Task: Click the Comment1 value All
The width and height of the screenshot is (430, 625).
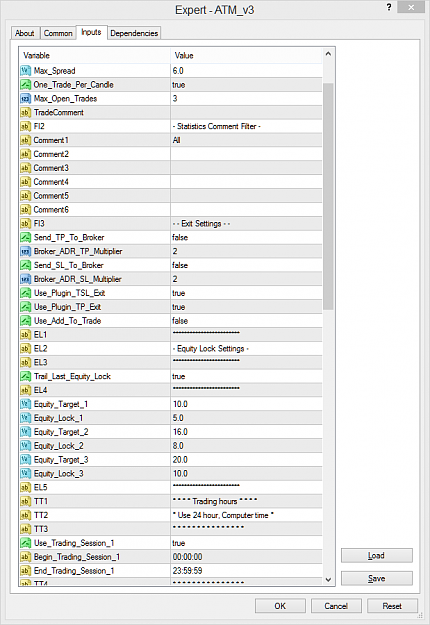Action: [177, 140]
